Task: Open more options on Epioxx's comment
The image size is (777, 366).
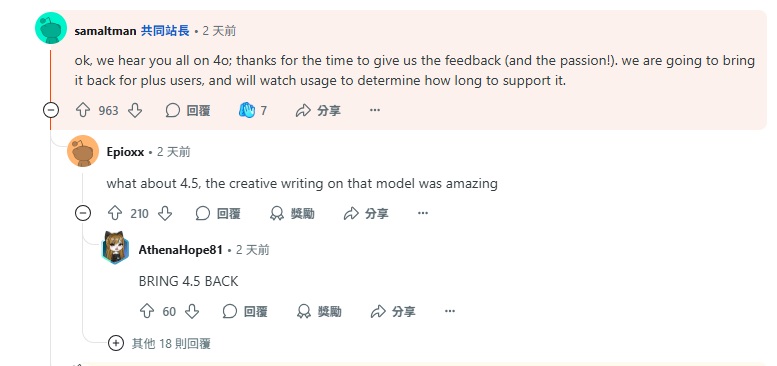Action: (x=423, y=213)
